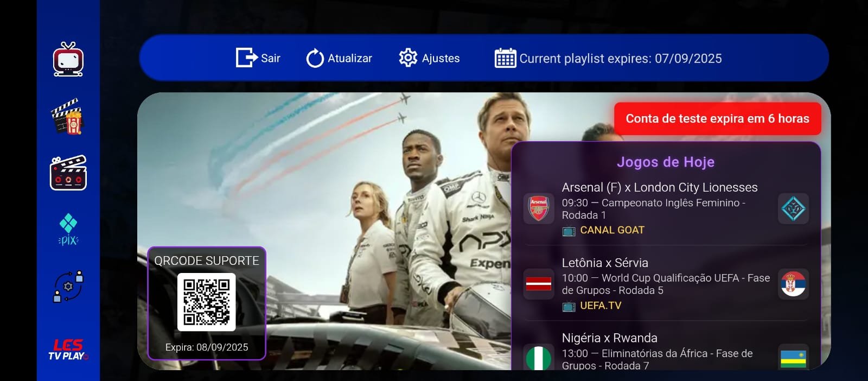This screenshot has width=868, height=381.
Task: Click the LES TV Play logo
Action: click(68, 350)
